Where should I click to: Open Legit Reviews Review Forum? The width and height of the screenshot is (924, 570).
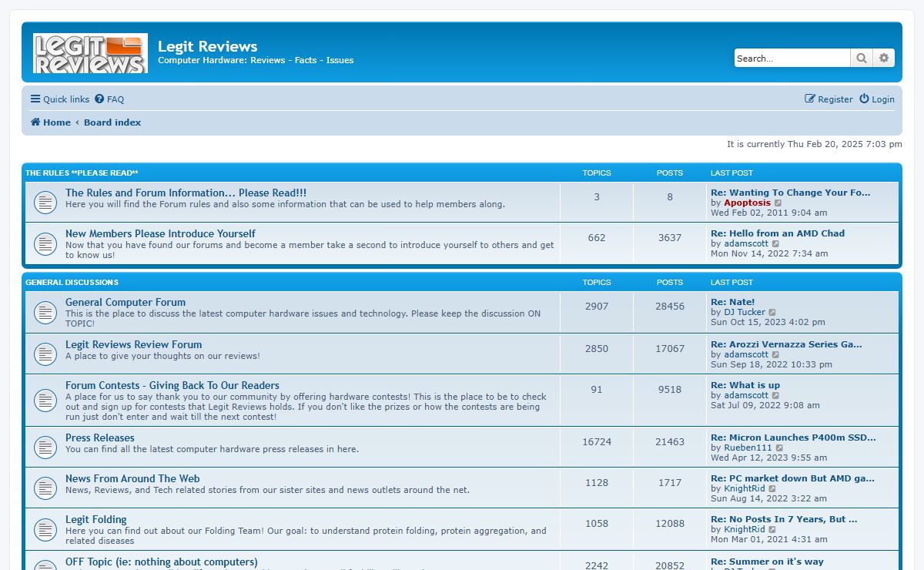[x=133, y=344]
